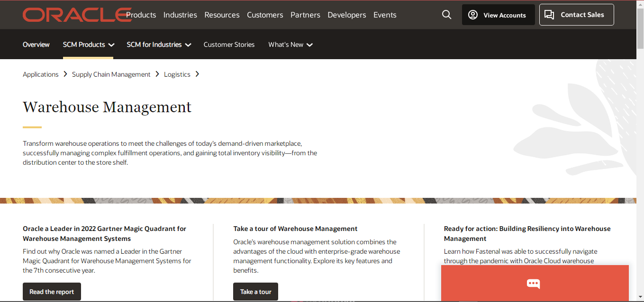Image resolution: width=644 pixels, height=302 pixels.
Task: Open the Events menu
Action: (385, 15)
